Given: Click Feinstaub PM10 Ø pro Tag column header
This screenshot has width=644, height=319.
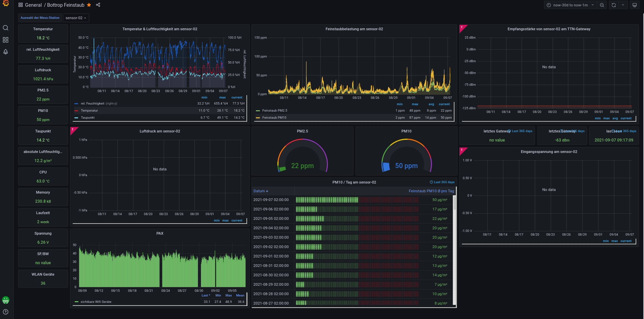Looking at the screenshot, I should click(x=431, y=191).
